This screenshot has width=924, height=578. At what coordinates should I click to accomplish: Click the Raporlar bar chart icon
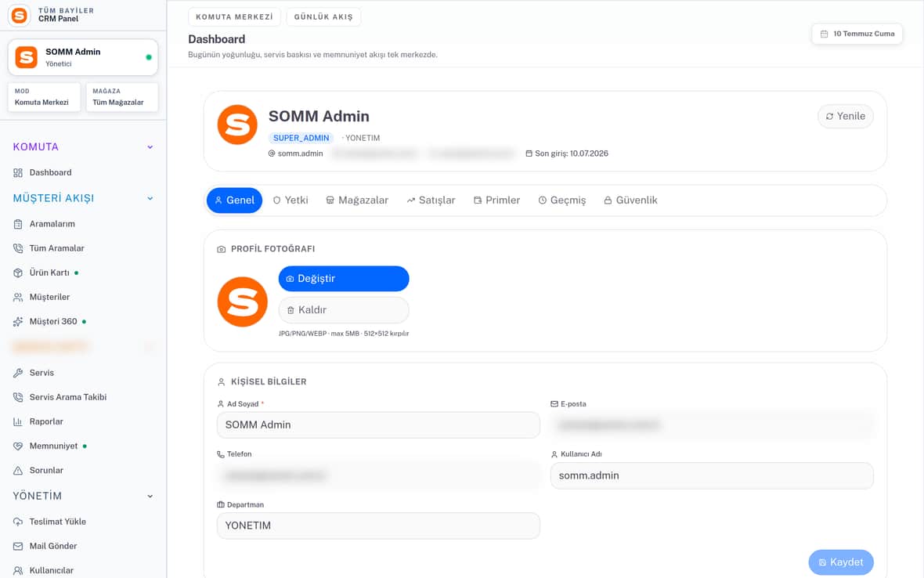tap(18, 422)
